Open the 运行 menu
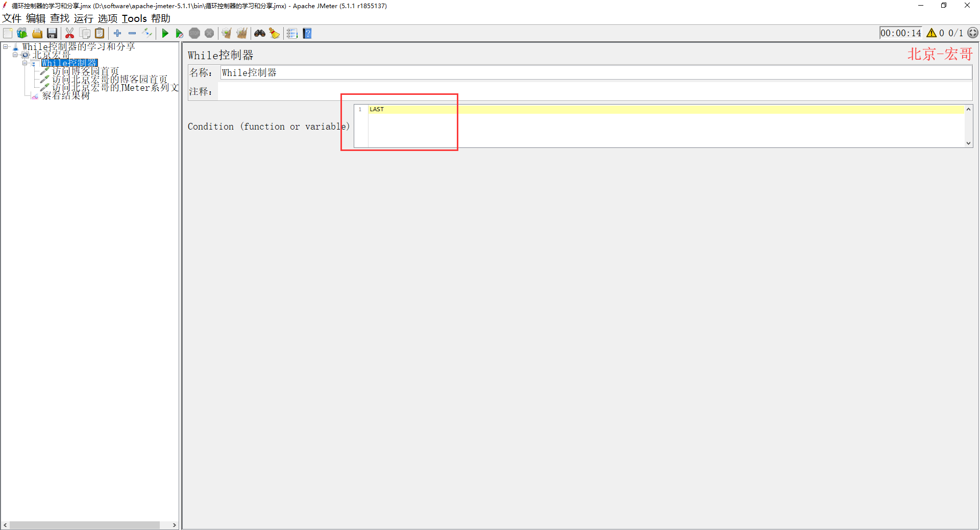The height and width of the screenshot is (530, 980). click(x=84, y=18)
